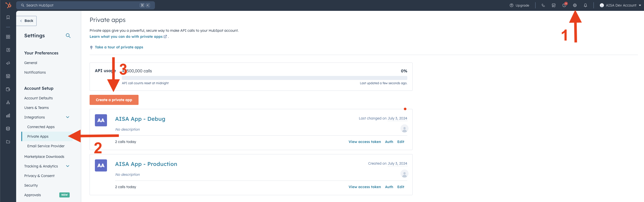Open Security settings

click(31, 185)
